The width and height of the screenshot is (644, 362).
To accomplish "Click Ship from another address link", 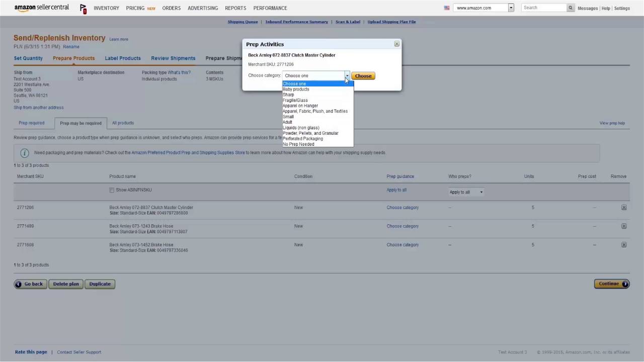I will [39, 108].
